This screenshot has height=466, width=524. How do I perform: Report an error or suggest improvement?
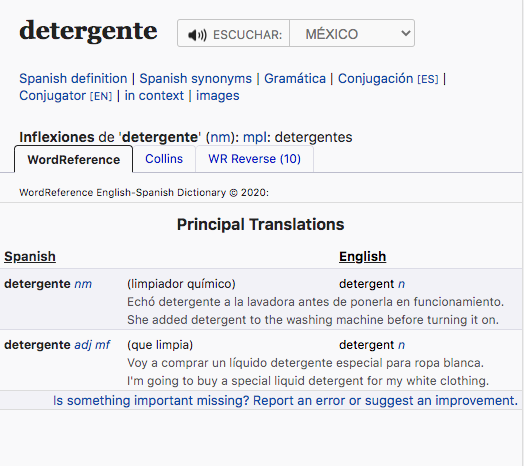285,400
